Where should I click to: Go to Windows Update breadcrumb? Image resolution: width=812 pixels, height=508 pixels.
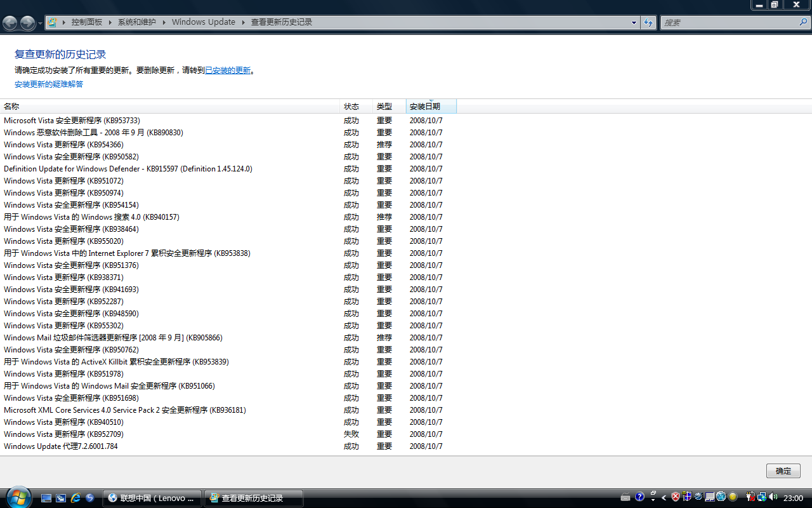point(203,22)
